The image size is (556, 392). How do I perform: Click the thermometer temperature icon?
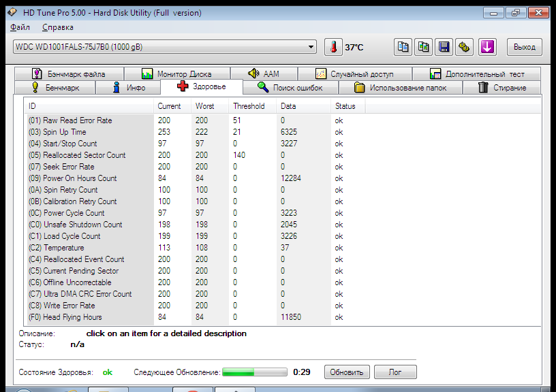coord(333,47)
